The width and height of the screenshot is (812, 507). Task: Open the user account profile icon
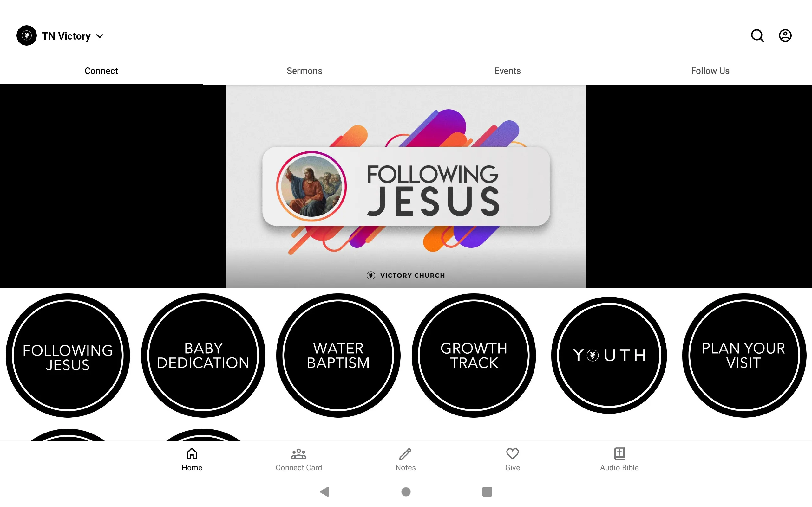[785, 35]
